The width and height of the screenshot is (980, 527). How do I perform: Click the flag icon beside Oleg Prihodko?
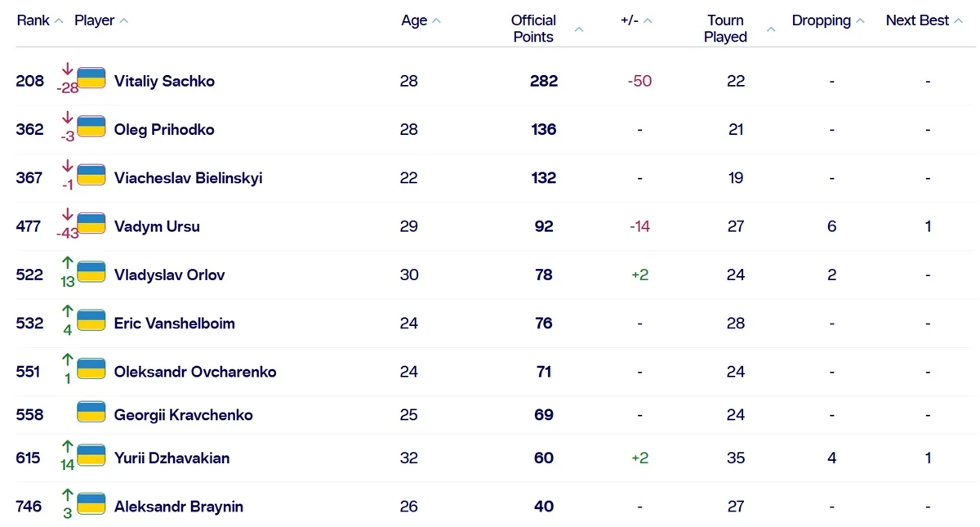coord(91,127)
